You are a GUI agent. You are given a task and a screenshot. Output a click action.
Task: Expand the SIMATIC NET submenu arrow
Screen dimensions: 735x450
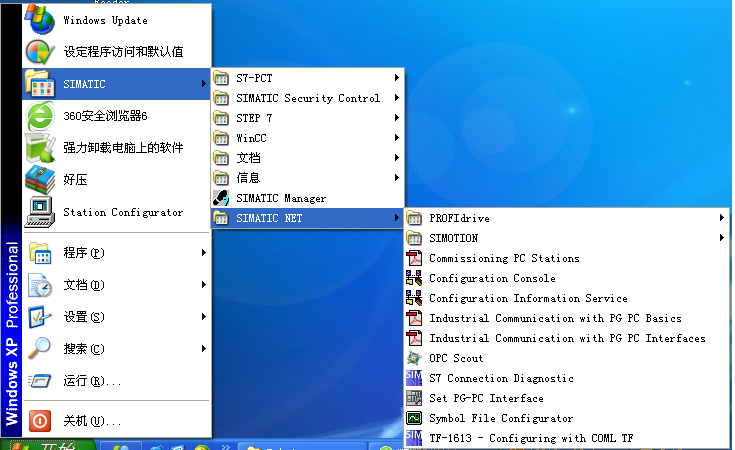397,218
